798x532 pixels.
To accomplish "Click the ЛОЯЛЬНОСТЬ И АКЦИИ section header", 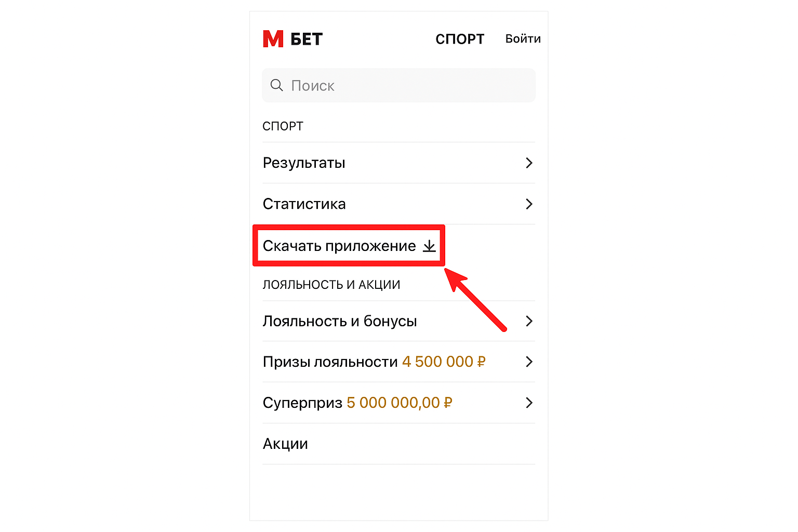I will click(331, 284).
